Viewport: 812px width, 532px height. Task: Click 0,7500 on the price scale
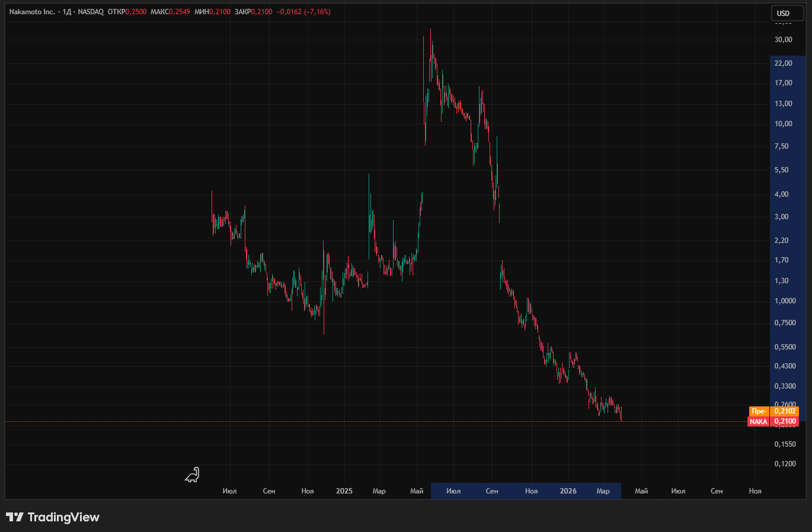785,323
